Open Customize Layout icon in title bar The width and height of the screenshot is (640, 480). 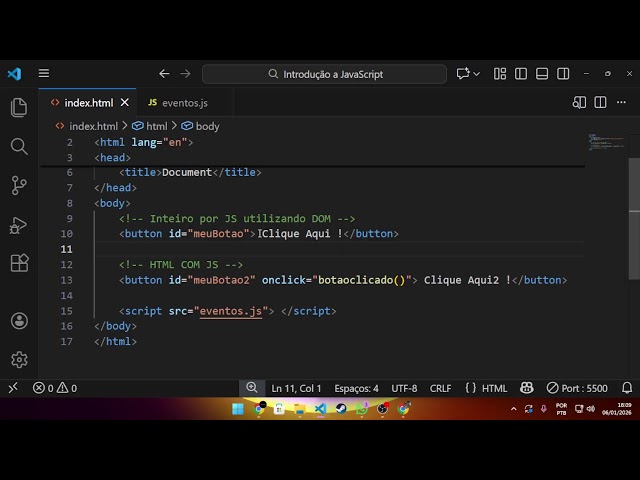[x=500, y=74]
